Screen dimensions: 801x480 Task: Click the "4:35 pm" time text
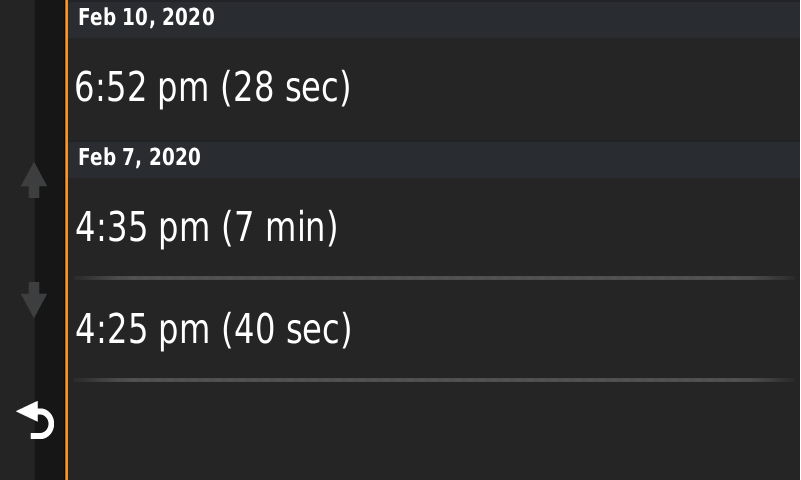143,228
